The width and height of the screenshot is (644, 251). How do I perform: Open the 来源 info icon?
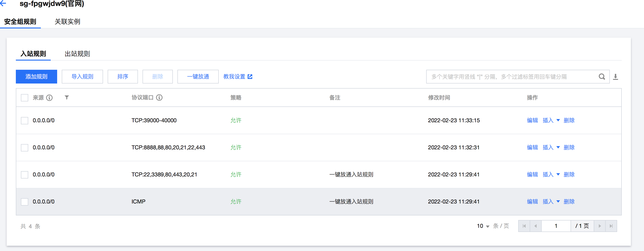point(50,98)
